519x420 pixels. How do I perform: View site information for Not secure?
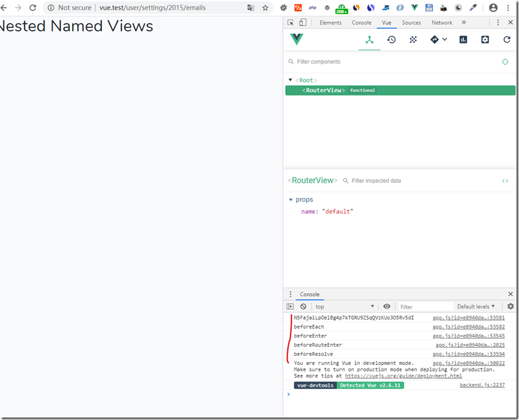(x=70, y=7)
